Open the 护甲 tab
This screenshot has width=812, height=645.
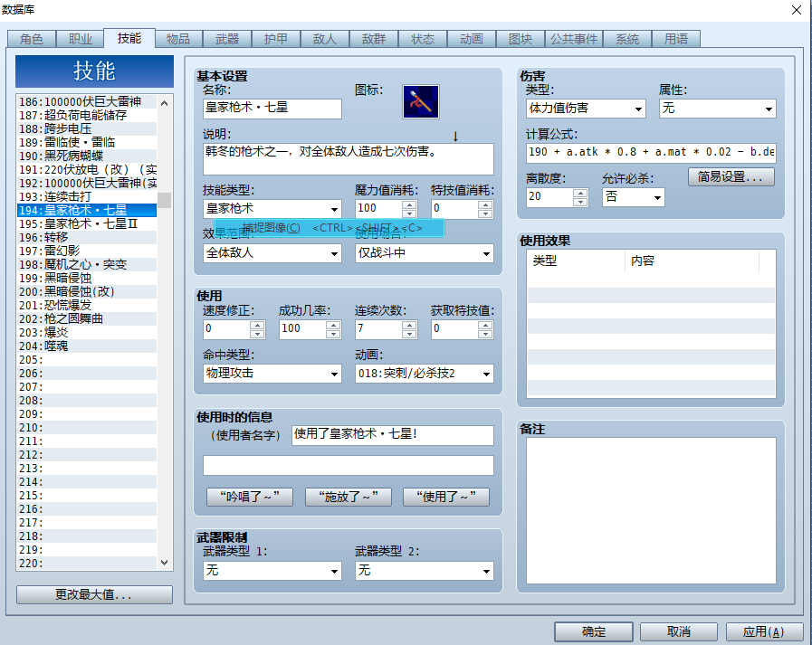tap(275, 39)
